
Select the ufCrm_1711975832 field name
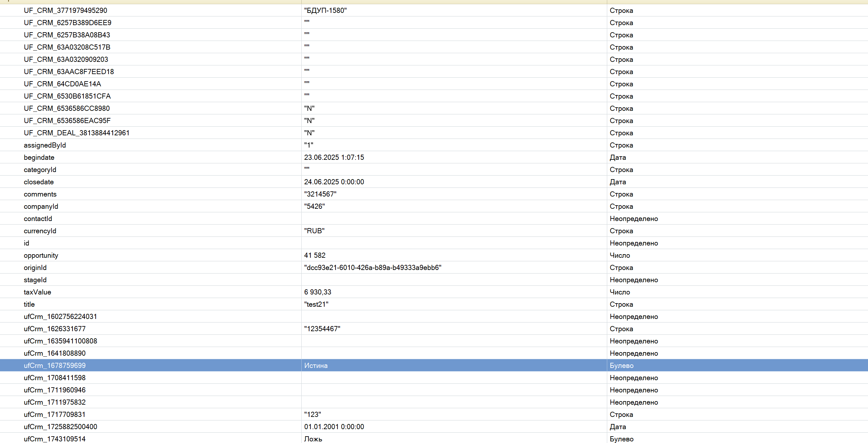[55, 402]
